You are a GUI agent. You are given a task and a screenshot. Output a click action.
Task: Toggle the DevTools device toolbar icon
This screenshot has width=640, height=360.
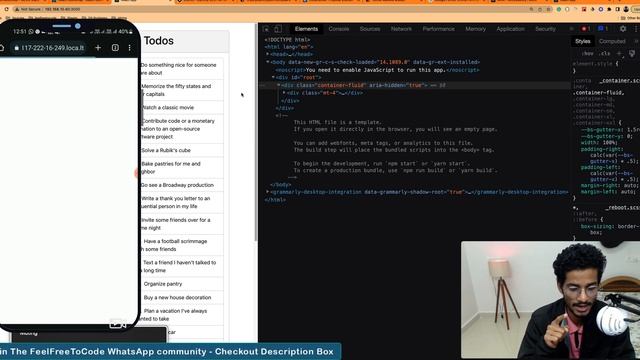click(278, 29)
